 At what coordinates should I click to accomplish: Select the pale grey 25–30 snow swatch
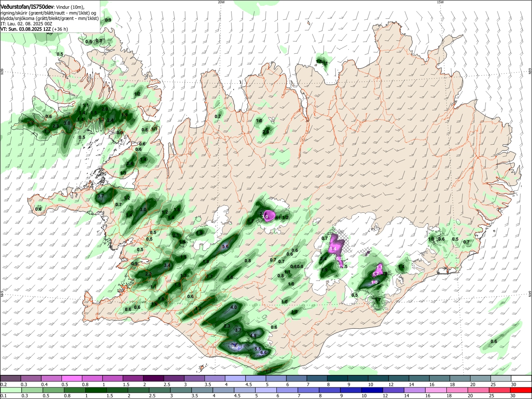[501, 378]
